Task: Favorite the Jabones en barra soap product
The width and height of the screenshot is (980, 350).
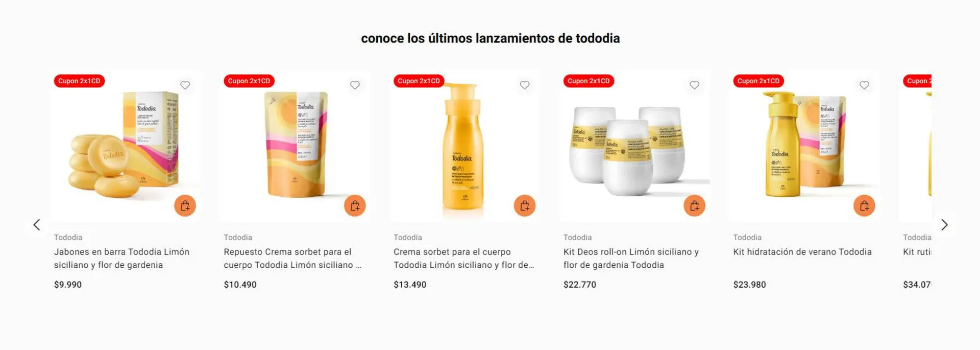Action: pos(185,85)
